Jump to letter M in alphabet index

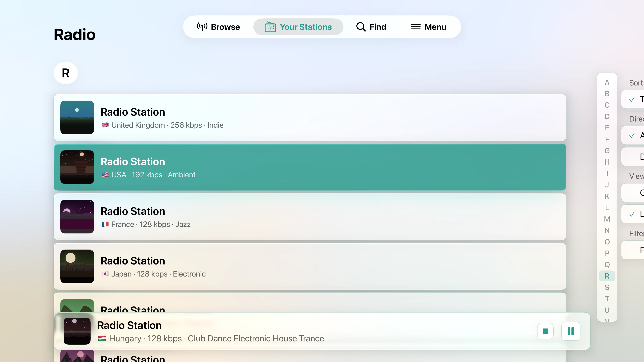(x=607, y=219)
